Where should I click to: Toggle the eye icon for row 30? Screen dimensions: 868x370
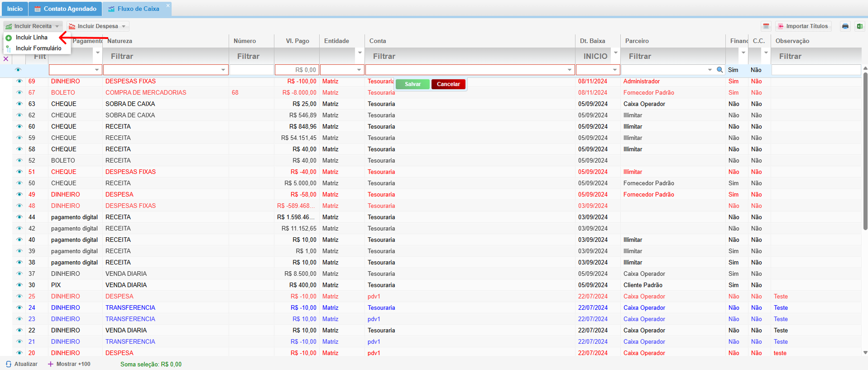point(19,285)
